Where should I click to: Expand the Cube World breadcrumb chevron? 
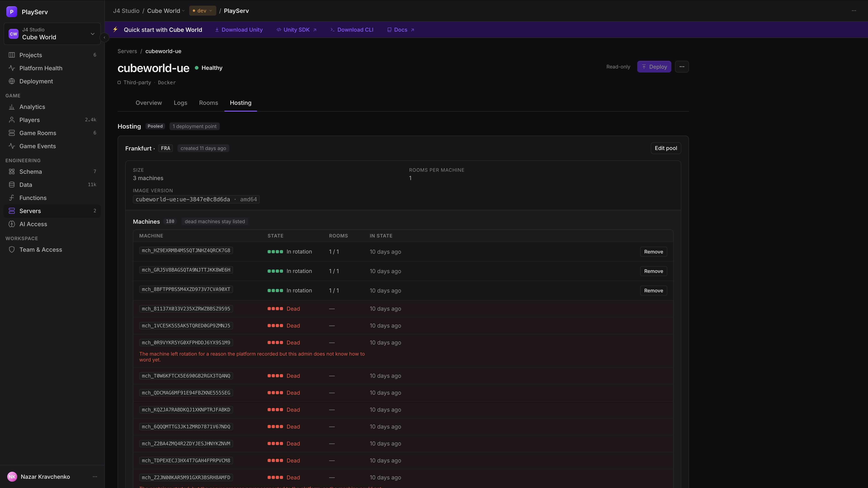(x=183, y=11)
